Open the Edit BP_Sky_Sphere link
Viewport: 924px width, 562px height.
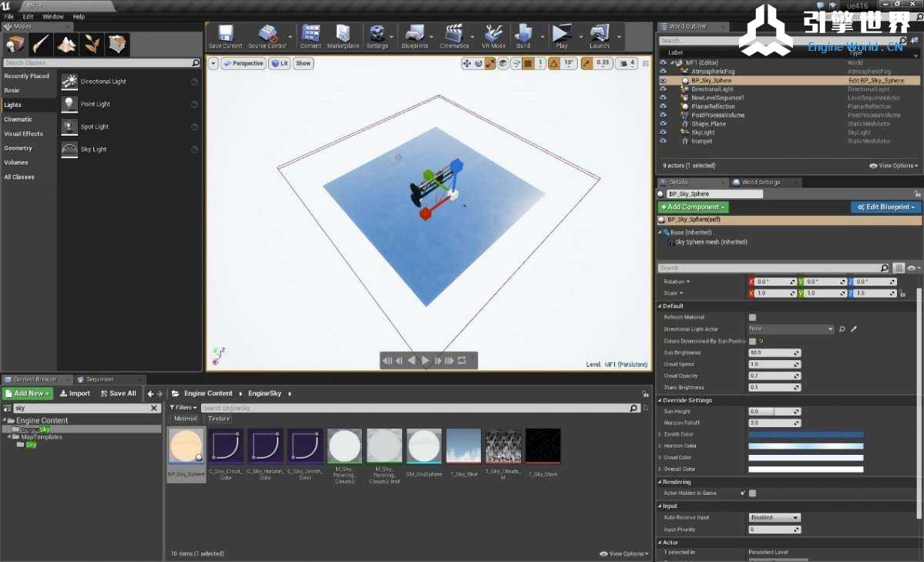pos(876,80)
